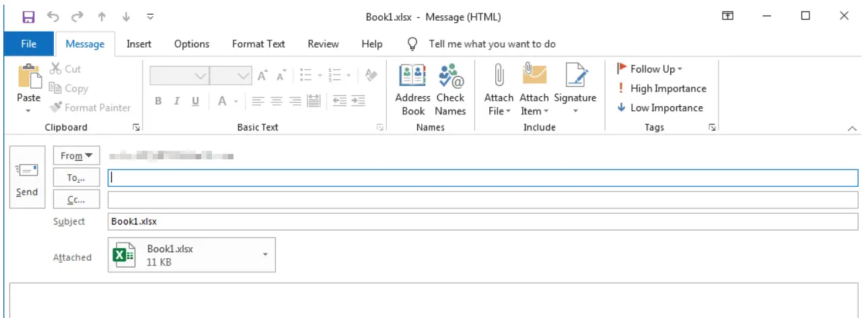The width and height of the screenshot is (868, 318).
Task: Toggle underline formatting
Action: point(196,101)
